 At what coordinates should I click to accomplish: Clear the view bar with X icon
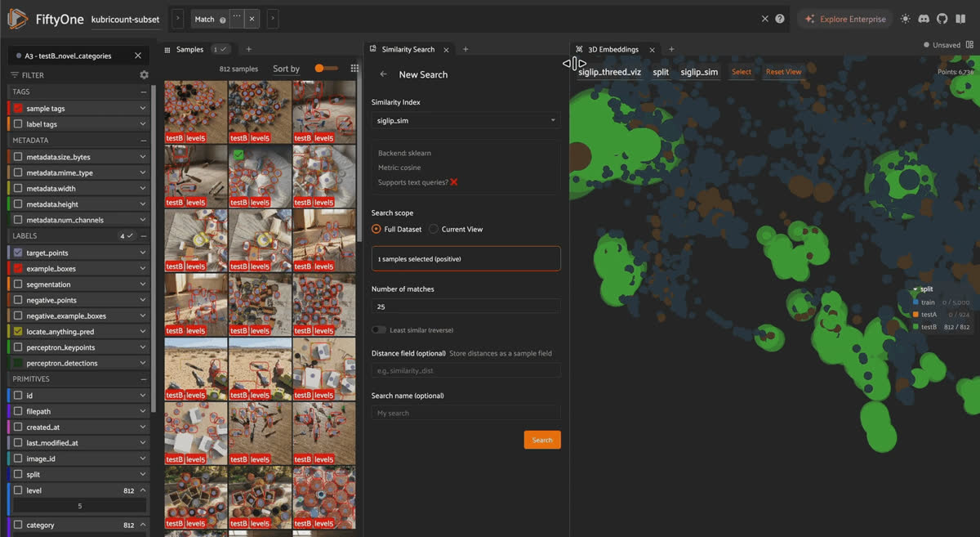click(x=765, y=19)
